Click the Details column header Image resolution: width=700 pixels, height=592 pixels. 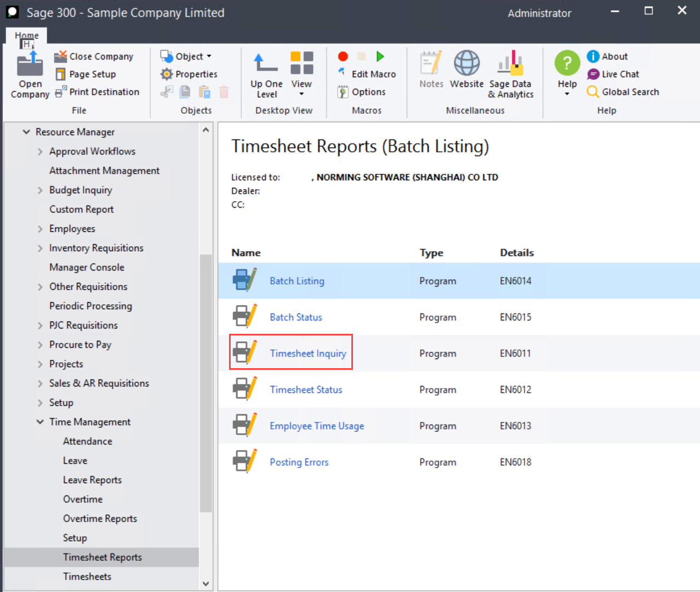click(x=517, y=253)
